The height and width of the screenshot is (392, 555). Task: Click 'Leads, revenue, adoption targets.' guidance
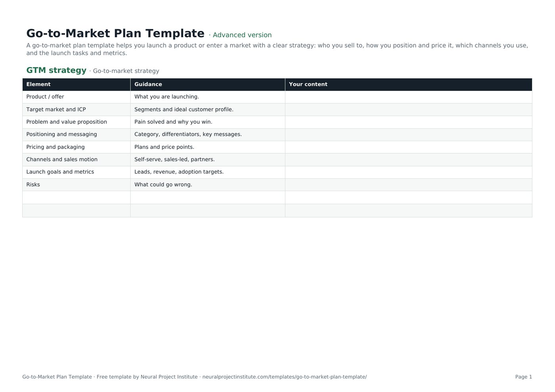click(179, 172)
